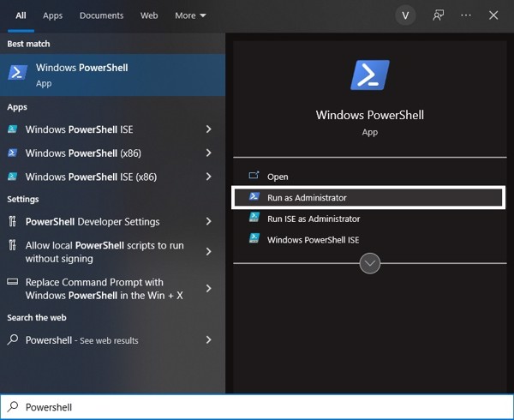
Task: Click the Windows PowerShell (x86) icon
Action: 13,153
